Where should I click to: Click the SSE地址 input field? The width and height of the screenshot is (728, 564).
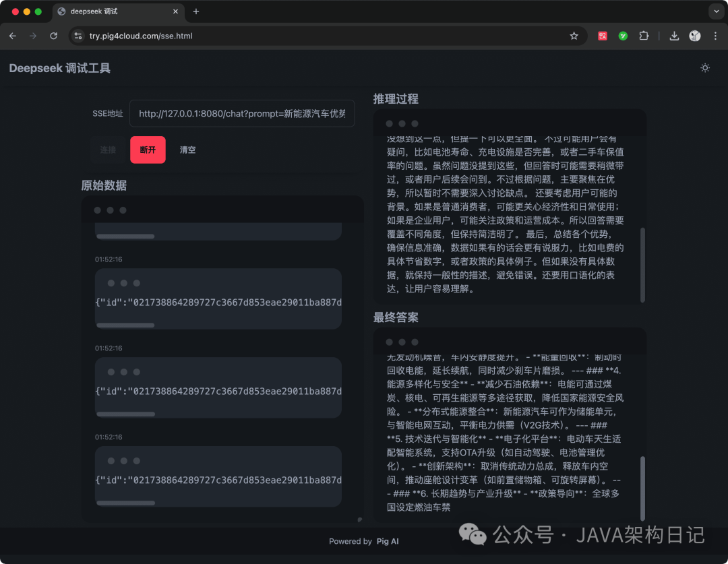(242, 113)
